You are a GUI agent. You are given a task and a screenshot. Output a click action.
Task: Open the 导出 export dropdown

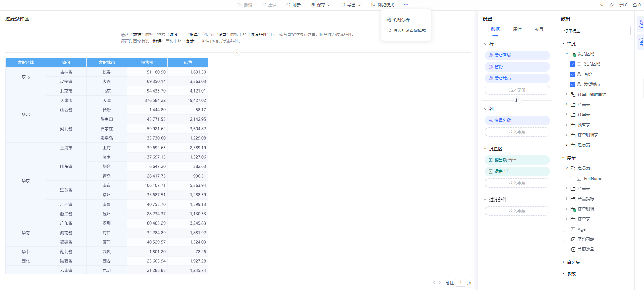351,5
